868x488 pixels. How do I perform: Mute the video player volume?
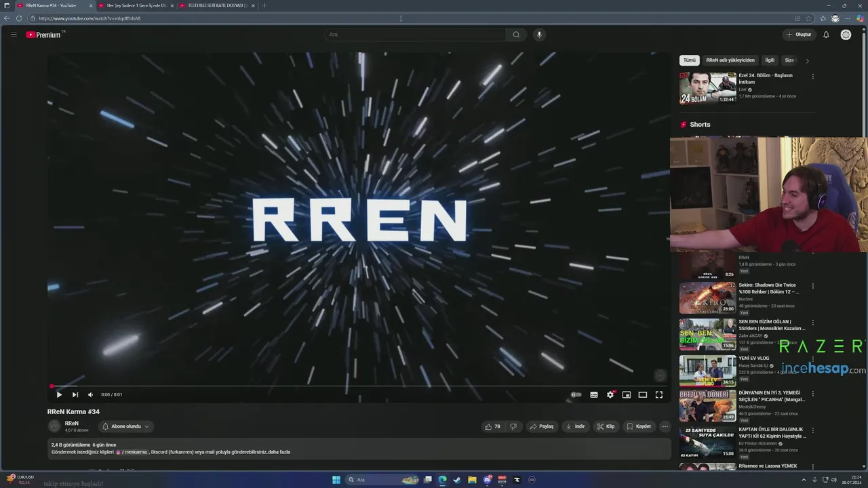(x=90, y=394)
